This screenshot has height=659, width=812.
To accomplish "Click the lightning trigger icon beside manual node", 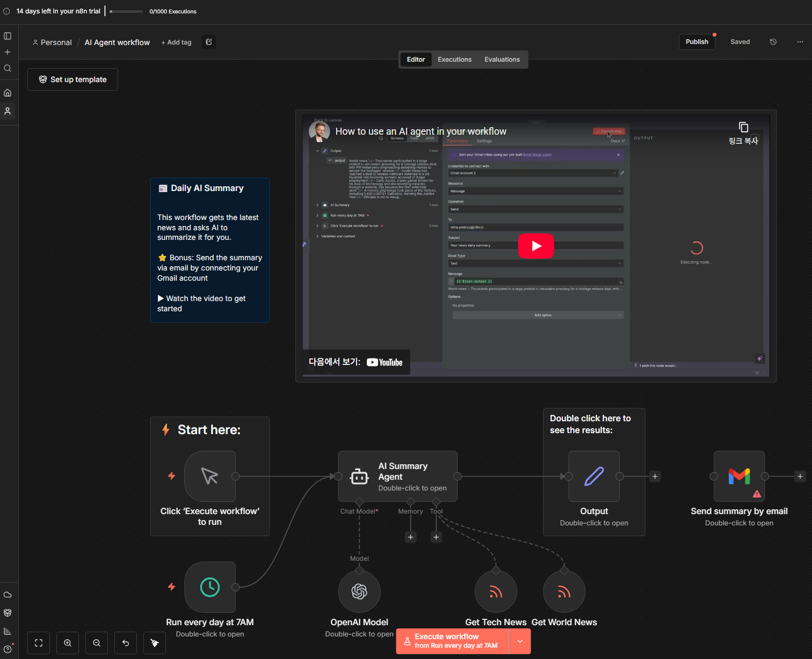I will click(172, 476).
